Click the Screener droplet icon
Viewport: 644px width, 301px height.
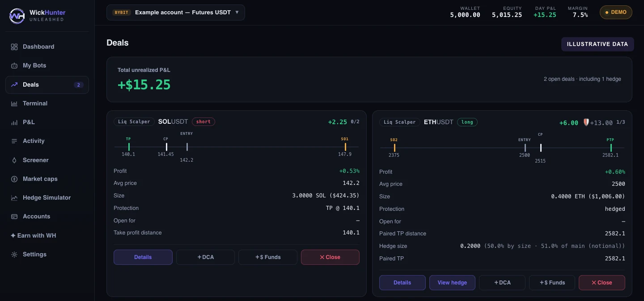pos(14,160)
